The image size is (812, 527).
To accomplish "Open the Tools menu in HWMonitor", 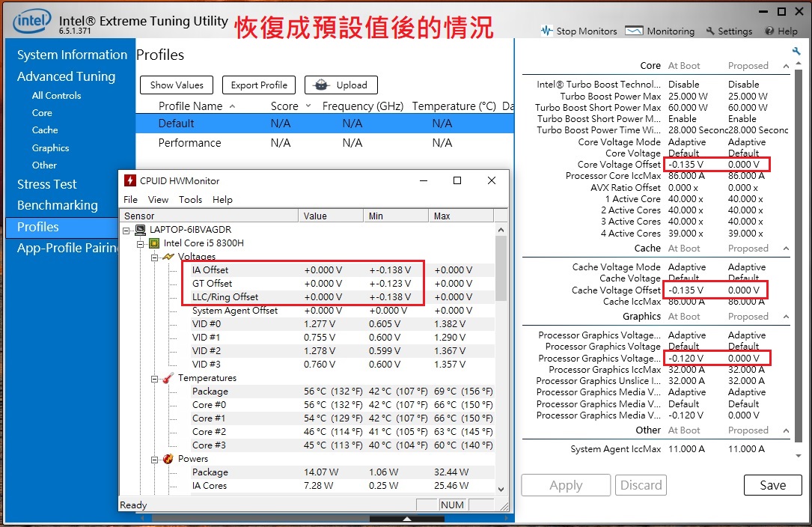I will (189, 199).
